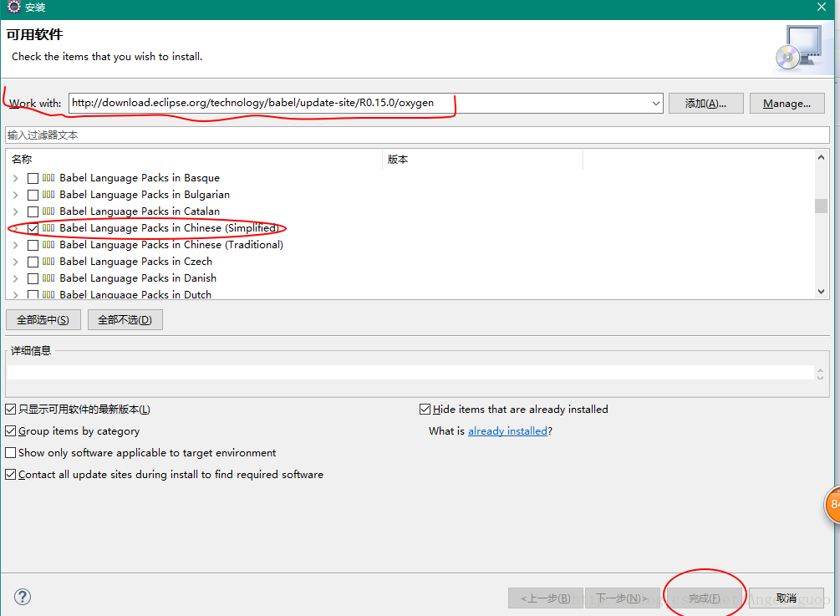This screenshot has height=616, width=840.
Task: Click the 版本 column header
Action: pos(482,159)
